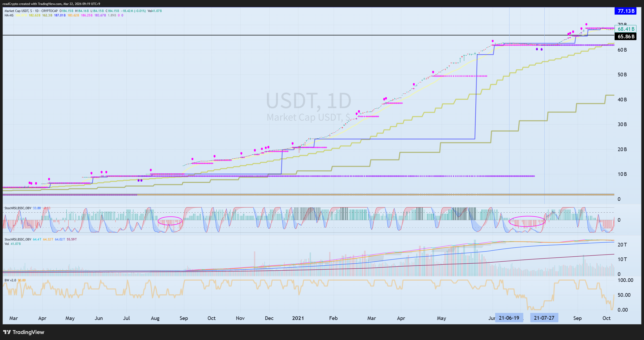Screen dimensions: 644x340
Task: Click the high value H184.16B
Action: click(x=82, y=11)
